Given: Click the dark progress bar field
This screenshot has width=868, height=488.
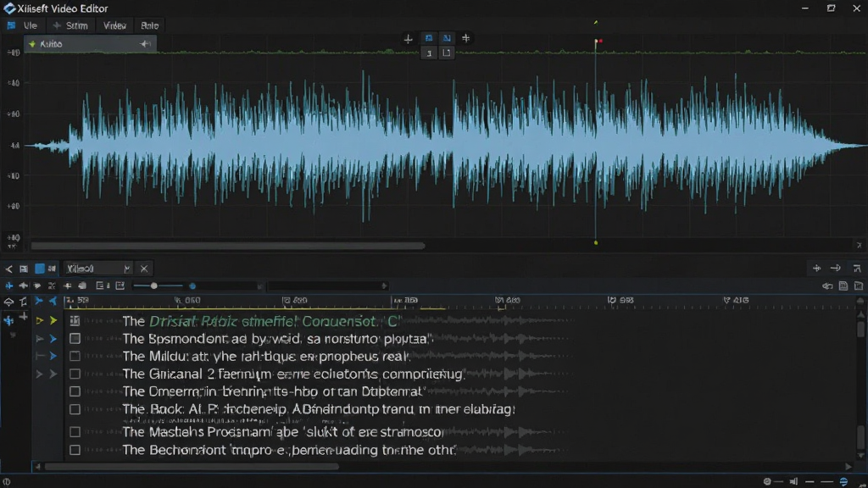Looking at the screenshot, I should point(326,286).
